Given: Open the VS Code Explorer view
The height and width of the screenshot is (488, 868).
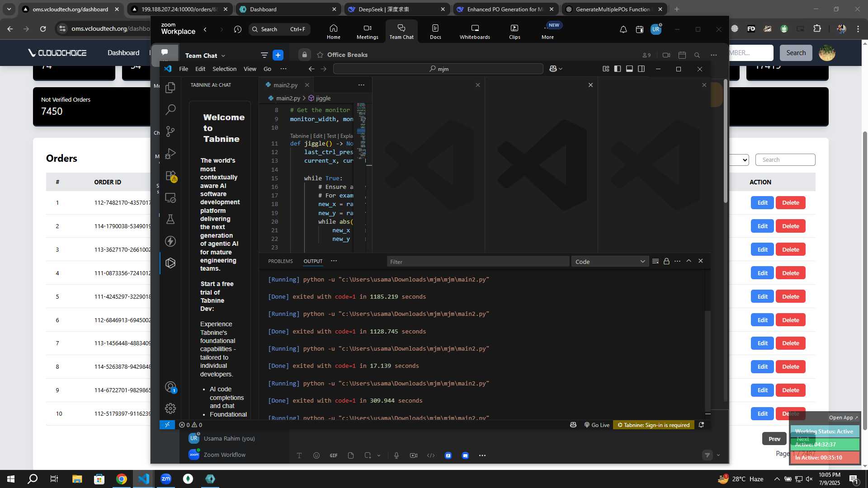Looking at the screenshot, I should tap(170, 88).
